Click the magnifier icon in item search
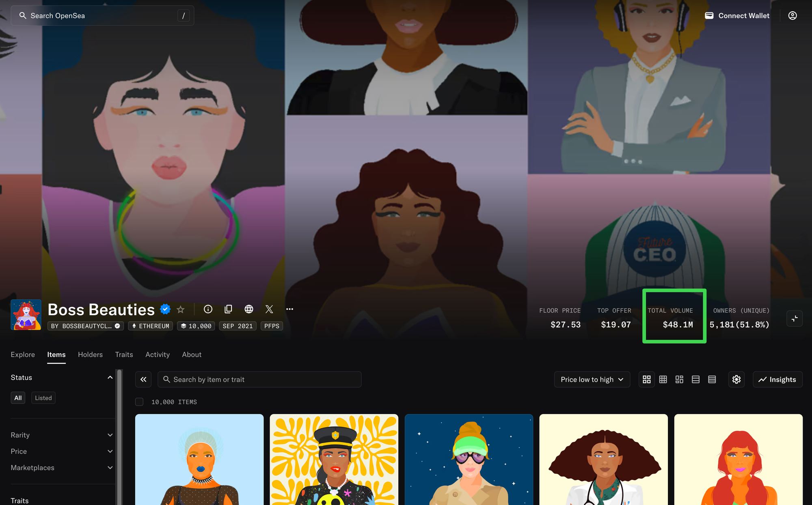This screenshot has height=505, width=812. (x=166, y=379)
